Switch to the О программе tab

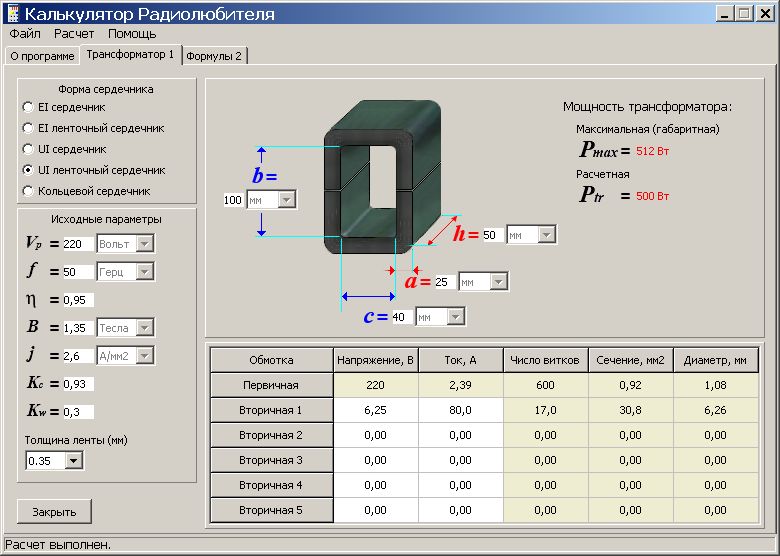(42, 56)
